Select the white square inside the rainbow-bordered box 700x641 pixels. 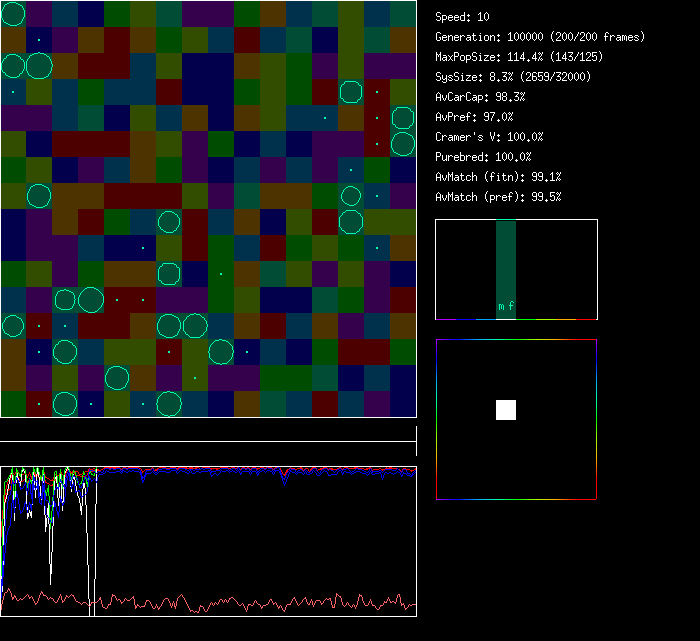coord(506,409)
